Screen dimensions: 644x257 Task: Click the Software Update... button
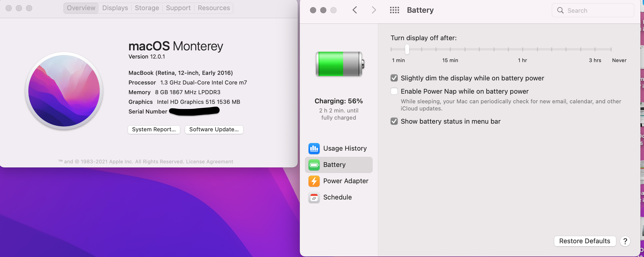click(214, 130)
